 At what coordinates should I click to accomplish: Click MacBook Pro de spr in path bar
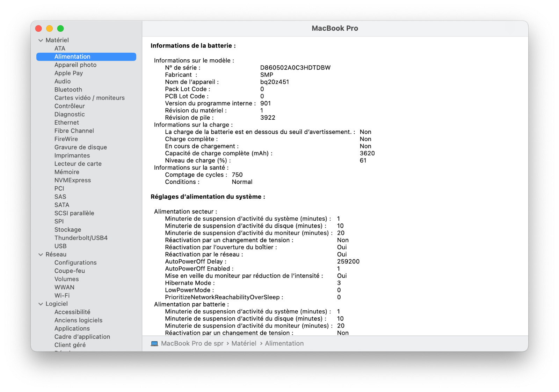point(192,343)
